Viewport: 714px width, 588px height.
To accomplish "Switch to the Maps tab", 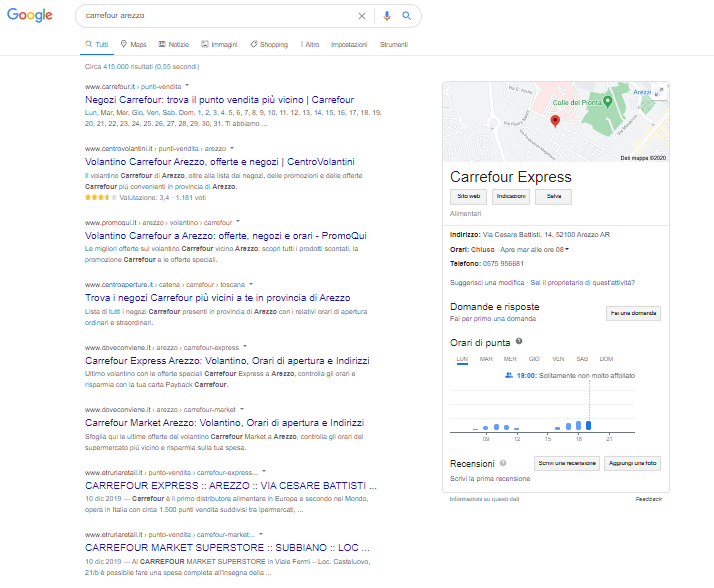I will (133, 44).
